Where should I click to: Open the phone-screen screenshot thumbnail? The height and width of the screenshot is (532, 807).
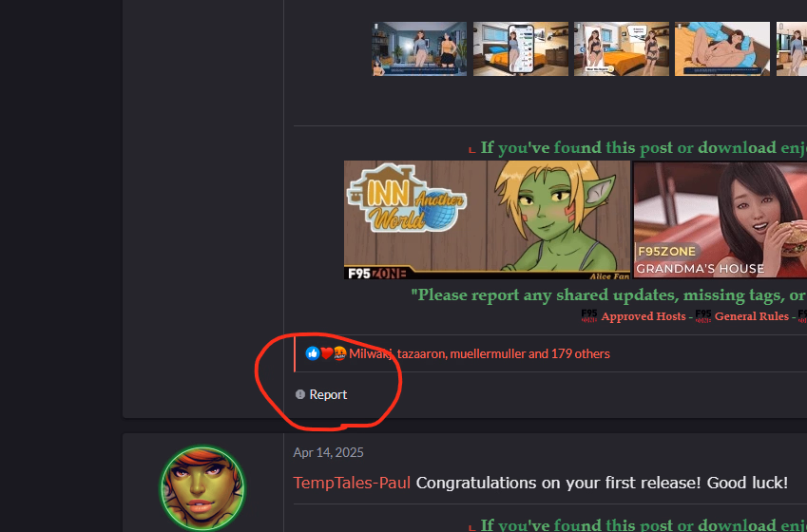click(x=520, y=48)
